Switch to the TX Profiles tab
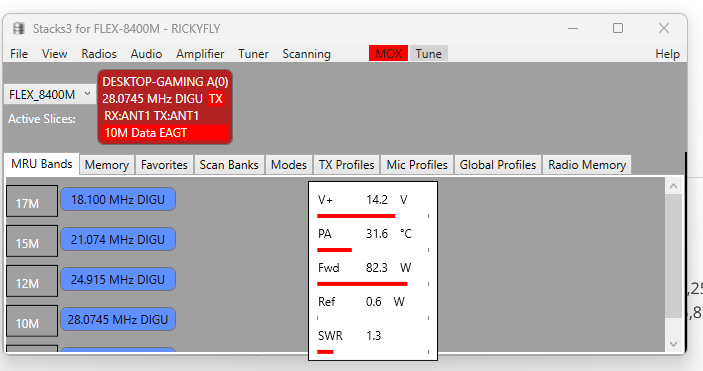This screenshot has height=371, width=703. point(347,165)
